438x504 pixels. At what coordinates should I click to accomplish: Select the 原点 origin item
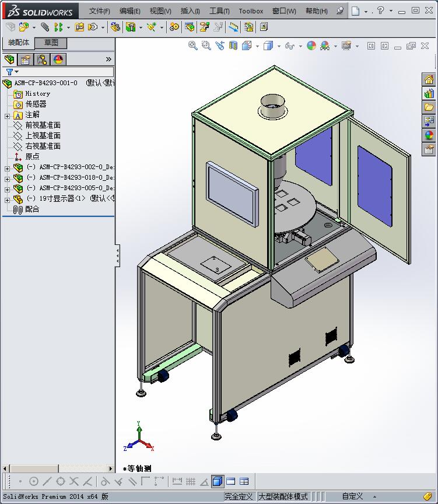click(32, 156)
